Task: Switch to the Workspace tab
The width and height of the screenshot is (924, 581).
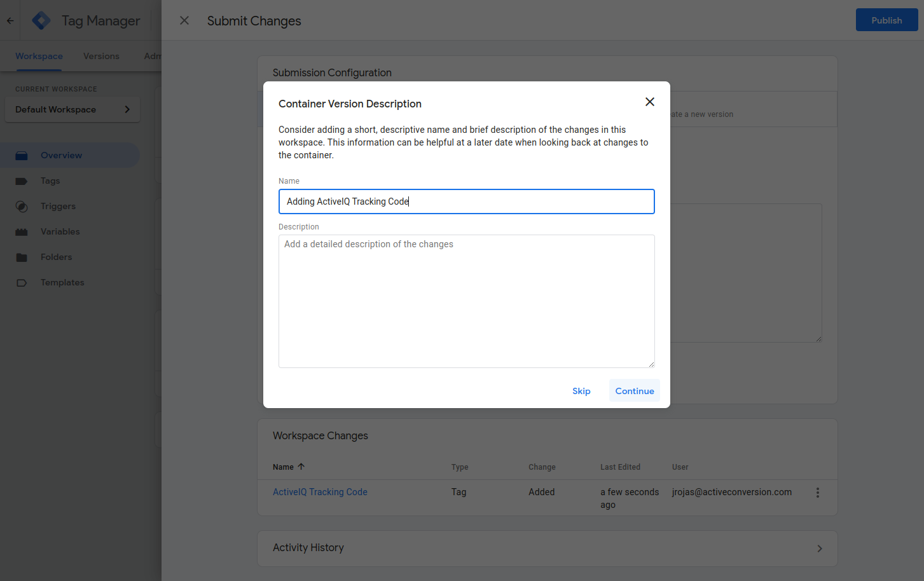Action: pos(39,56)
